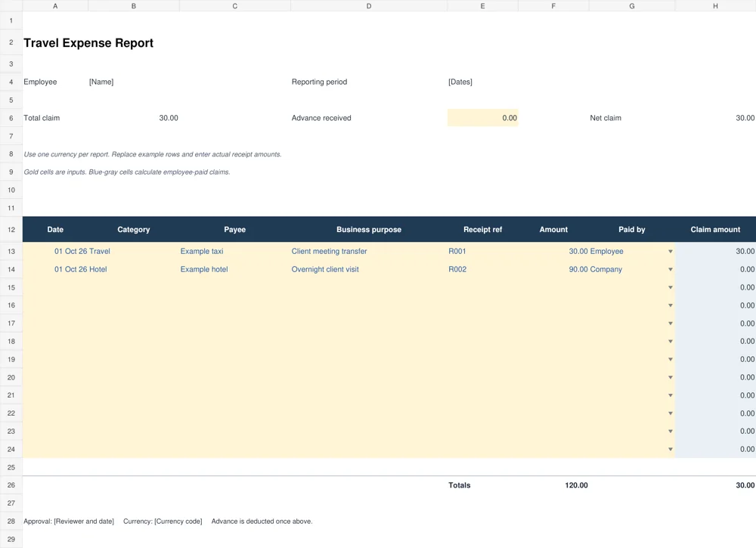Click the Currency code note
The width and height of the screenshot is (756, 548).
click(163, 522)
